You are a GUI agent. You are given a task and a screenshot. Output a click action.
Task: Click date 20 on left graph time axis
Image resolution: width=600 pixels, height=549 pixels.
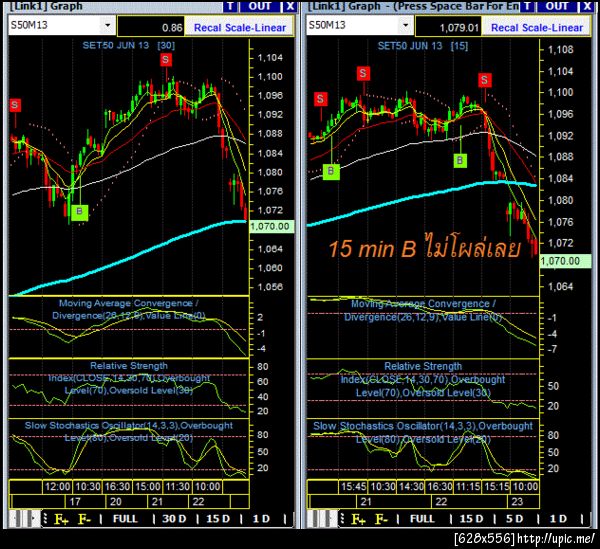(116, 502)
